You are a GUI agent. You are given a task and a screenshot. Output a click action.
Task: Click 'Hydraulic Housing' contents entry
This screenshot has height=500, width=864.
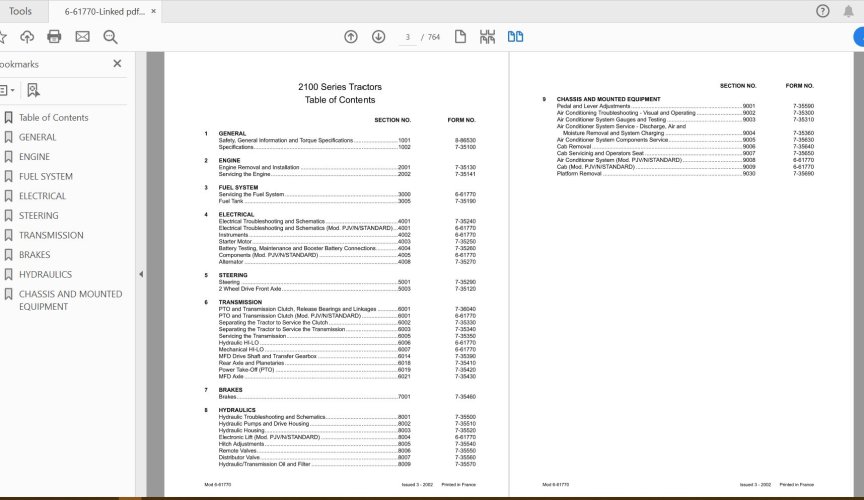click(241, 431)
